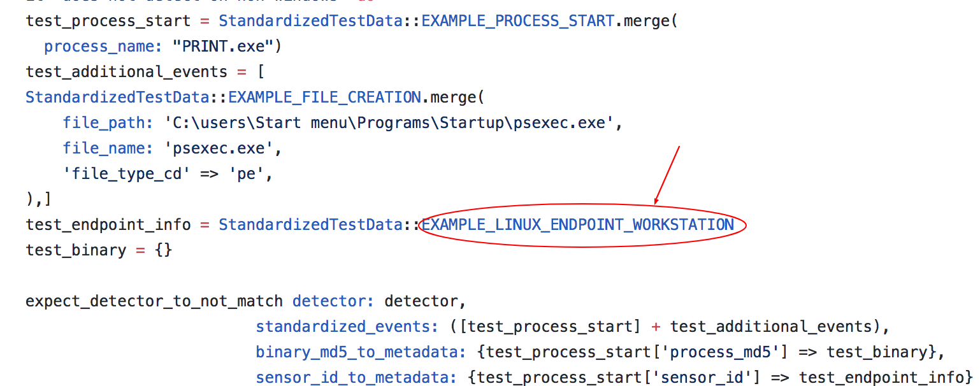Click the file_name key
The height and width of the screenshot is (386, 980).
[x=103, y=148]
